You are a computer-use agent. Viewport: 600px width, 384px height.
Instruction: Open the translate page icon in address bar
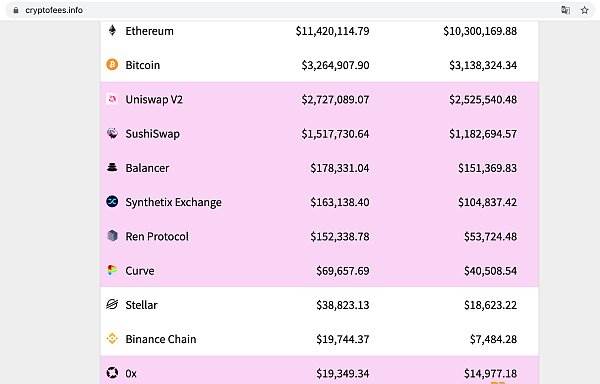565,10
